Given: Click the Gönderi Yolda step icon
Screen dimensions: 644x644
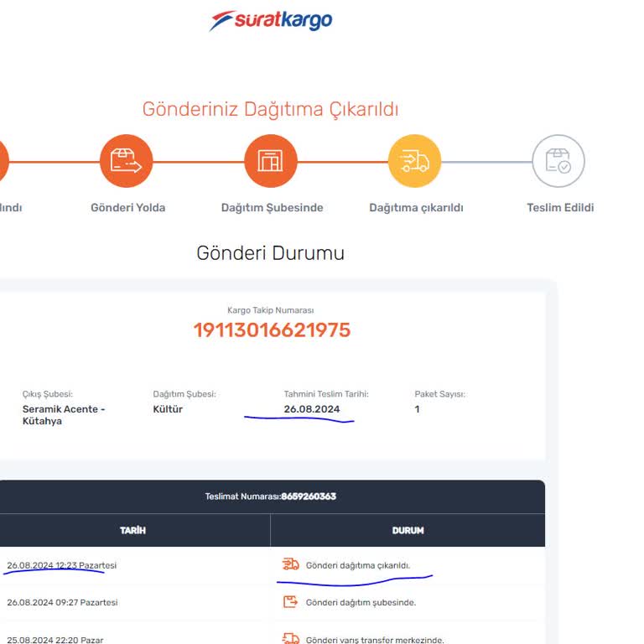Looking at the screenshot, I should point(126,161).
